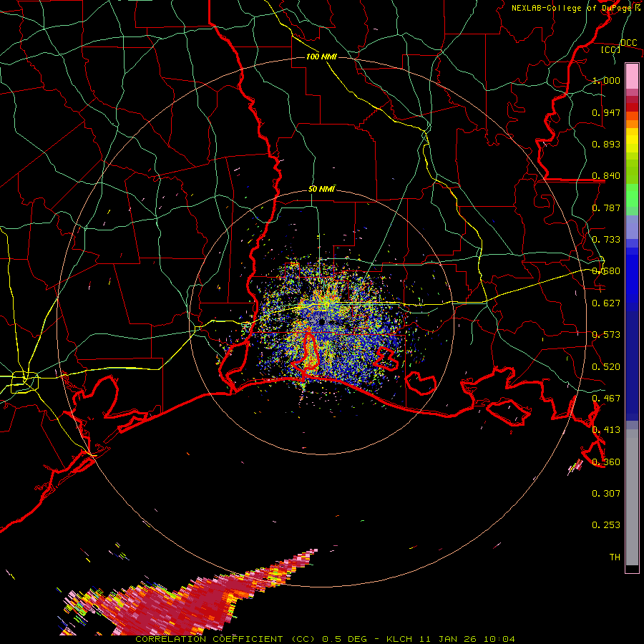This screenshot has height=644, width=644.
Task: Click the "0.627" scale value
Action: click(x=606, y=303)
